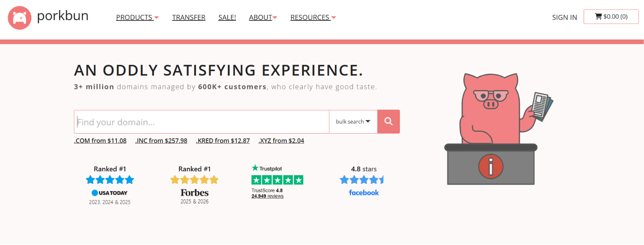Click the 4.8 stars Facebook rating stars
Viewport: 644px width, 245px height.
coord(362,180)
